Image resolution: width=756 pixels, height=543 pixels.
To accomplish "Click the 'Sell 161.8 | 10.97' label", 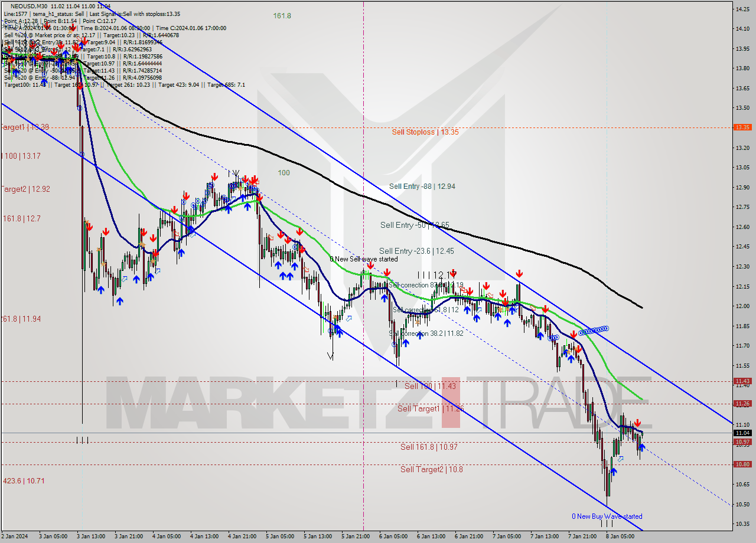I will point(429,447).
